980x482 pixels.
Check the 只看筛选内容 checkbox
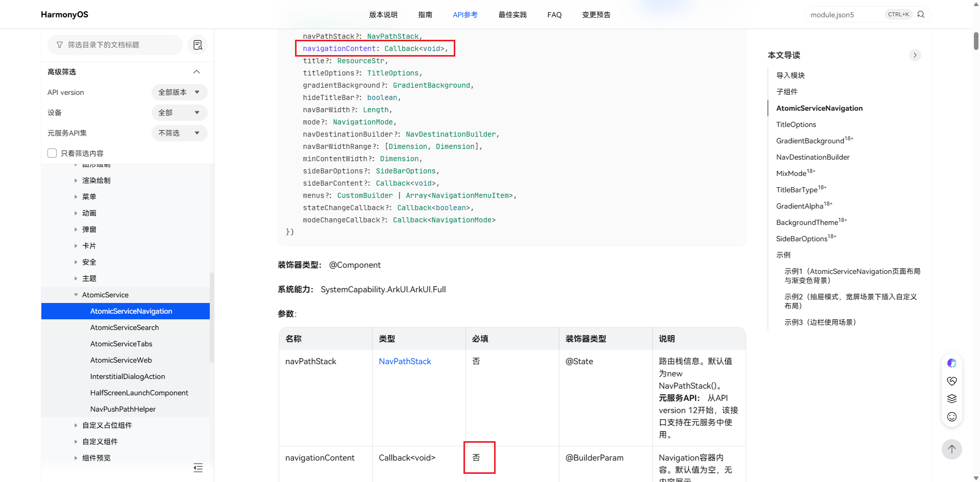click(x=52, y=153)
